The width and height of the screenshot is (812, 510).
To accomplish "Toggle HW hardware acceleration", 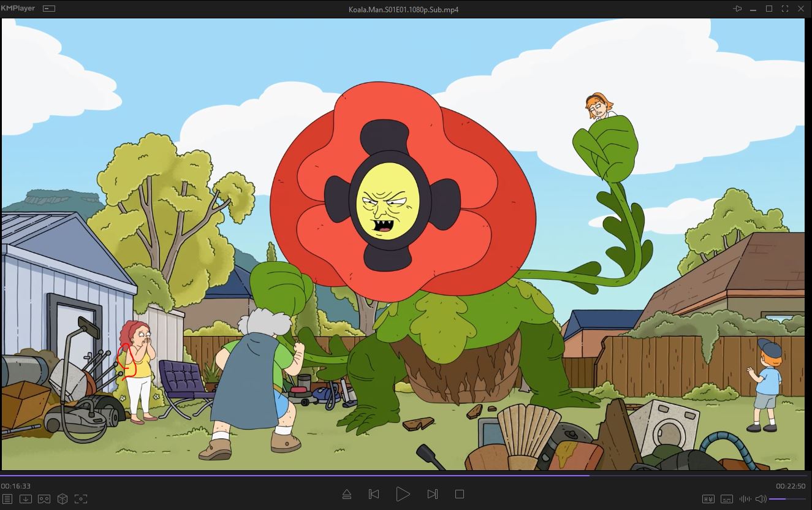I will 708,499.
